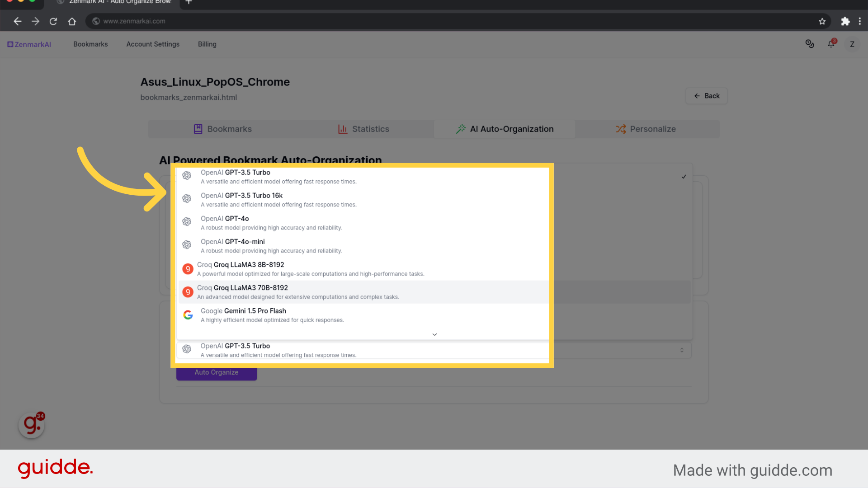Open the browser extensions menu

(x=845, y=21)
